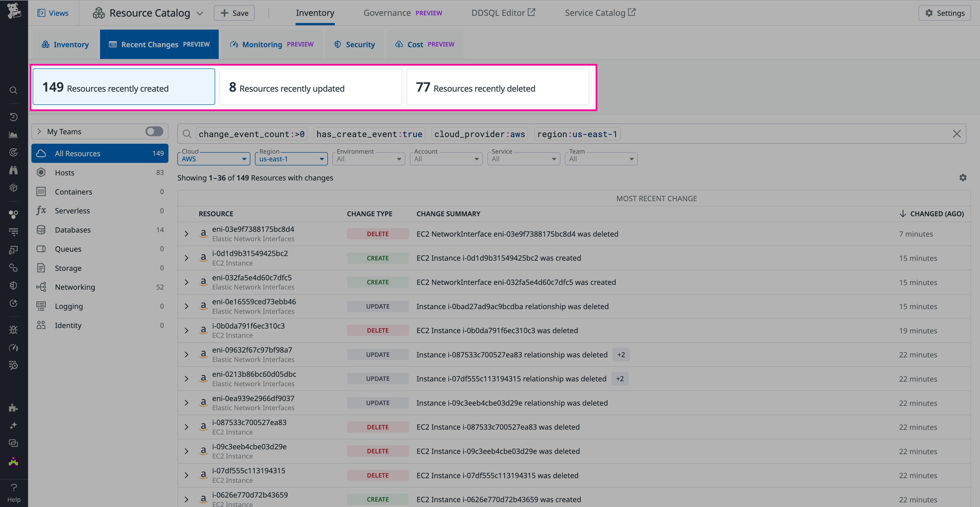
Task: Open Settings in the top-right corner
Action: pyautogui.click(x=944, y=13)
